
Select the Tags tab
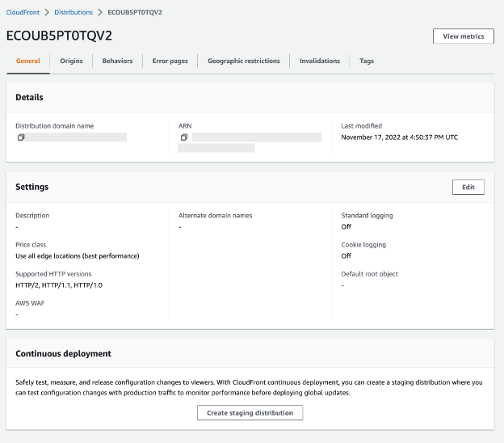click(367, 61)
